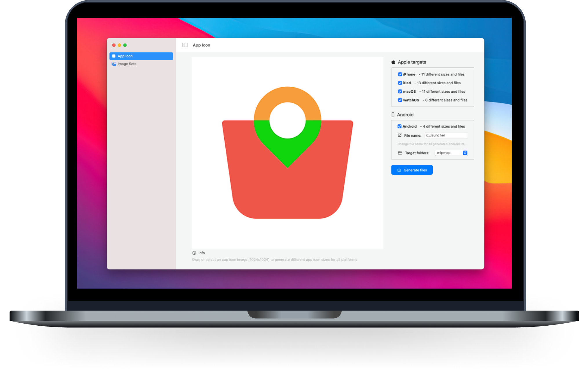This screenshot has height=372, width=588.
Task: Toggle the iPad checkbox off
Action: pyautogui.click(x=398, y=83)
